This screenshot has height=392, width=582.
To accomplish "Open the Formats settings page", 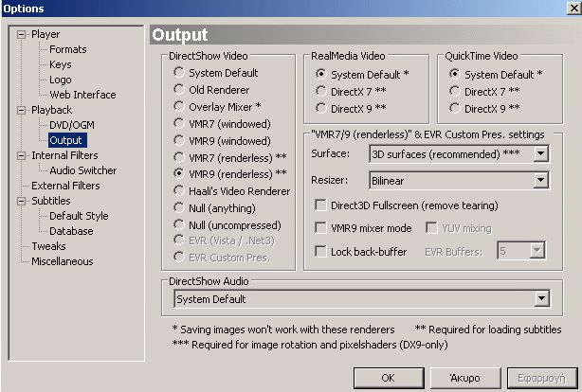I will 67,49.
